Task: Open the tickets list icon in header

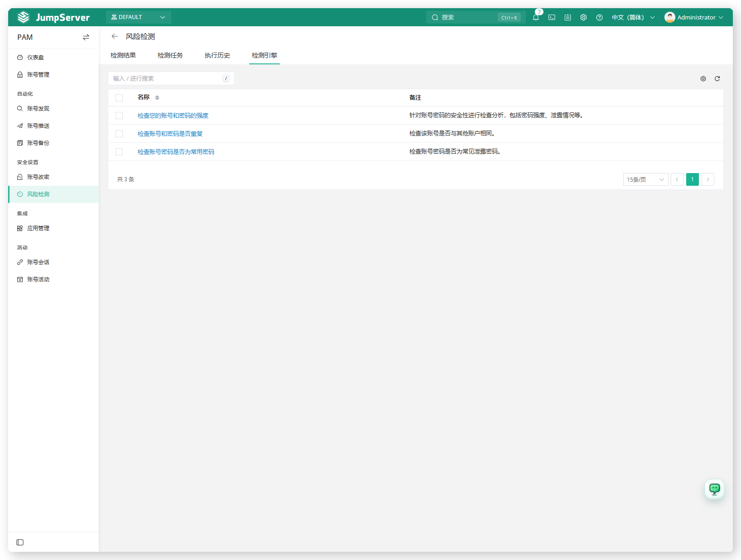Action: (568, 17)
